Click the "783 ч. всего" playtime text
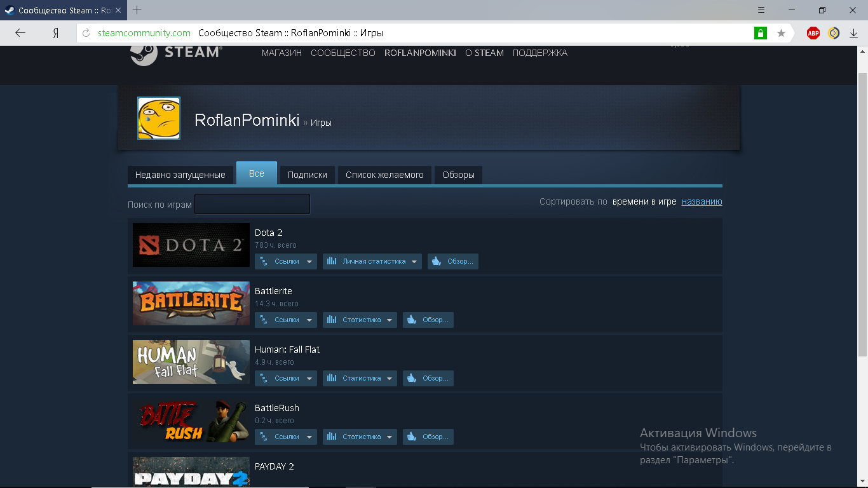The height and width of the screenshot is (488, 868). 276,245
